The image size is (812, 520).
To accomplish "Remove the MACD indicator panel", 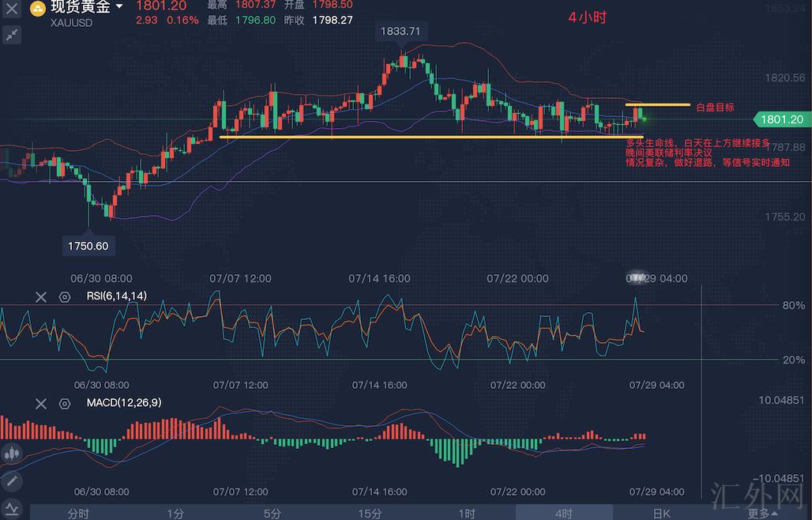I will 41,404.
